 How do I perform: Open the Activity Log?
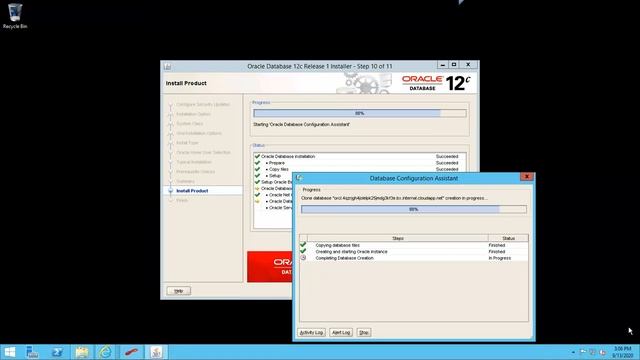(311, 333)
